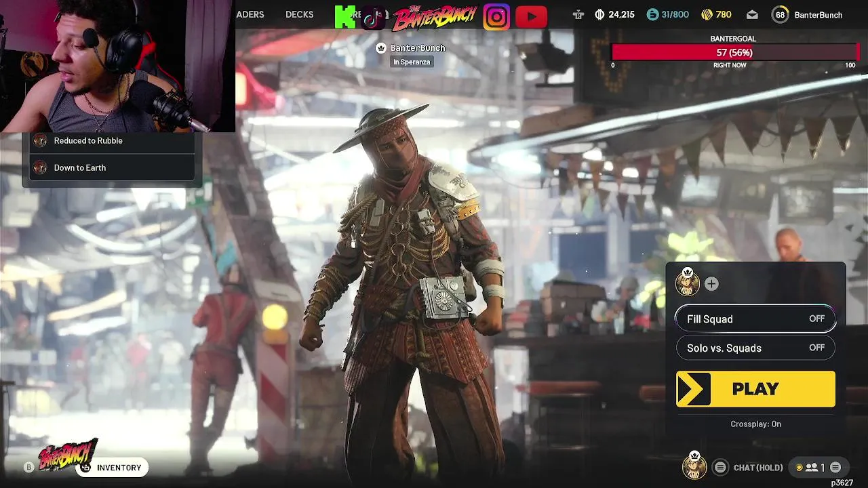Click the Kick logo overlay icon
The height and width of the screenshot is (488, 868).
(344, 16)
